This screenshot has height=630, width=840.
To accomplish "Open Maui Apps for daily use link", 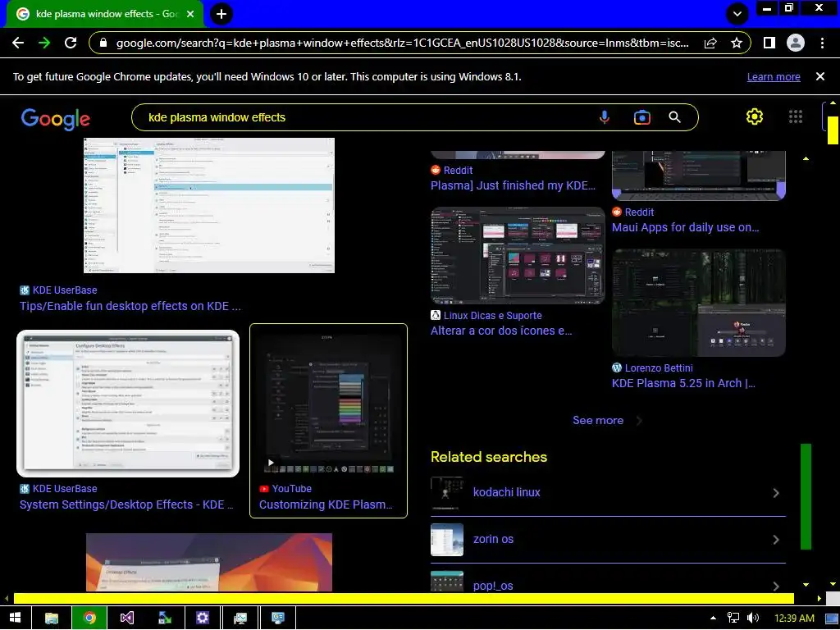I will (686, 227).
